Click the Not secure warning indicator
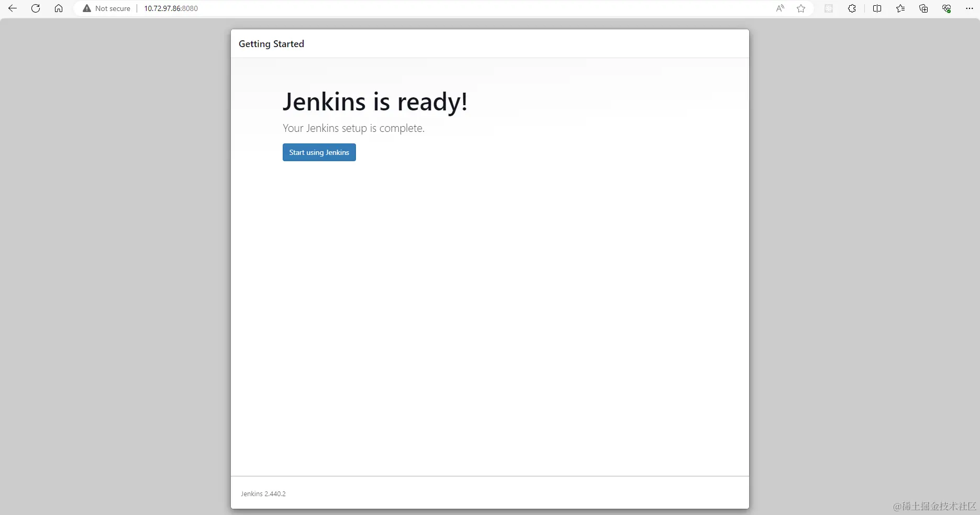This screenshot has height=515, width=980. (107, 8)
